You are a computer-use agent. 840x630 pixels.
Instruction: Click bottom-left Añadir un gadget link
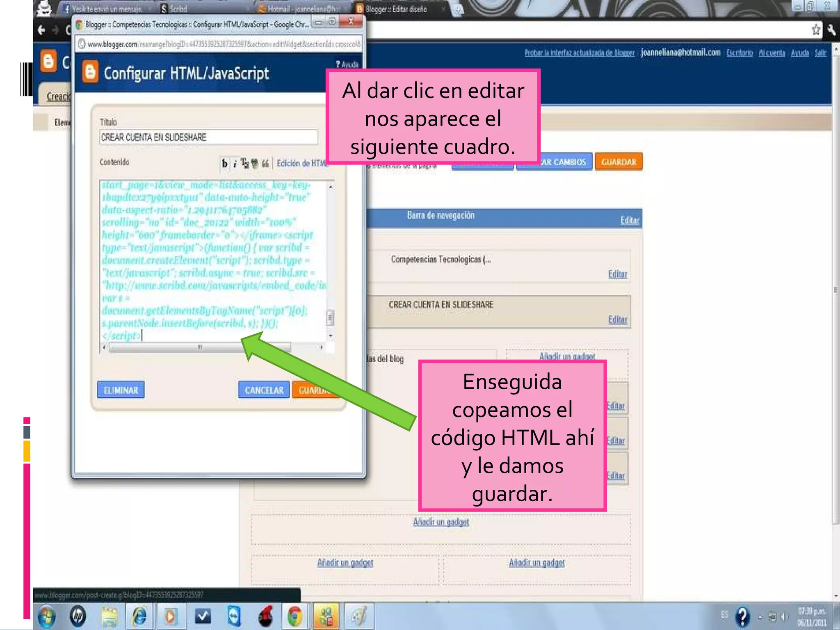[x=345, y=562]
